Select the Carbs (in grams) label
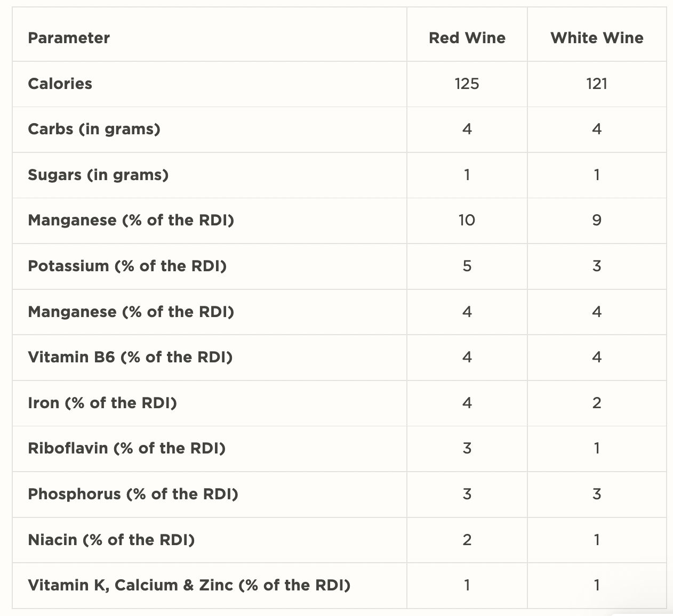The height and width of the screenshot is (616, 673). tap(94, 129)
